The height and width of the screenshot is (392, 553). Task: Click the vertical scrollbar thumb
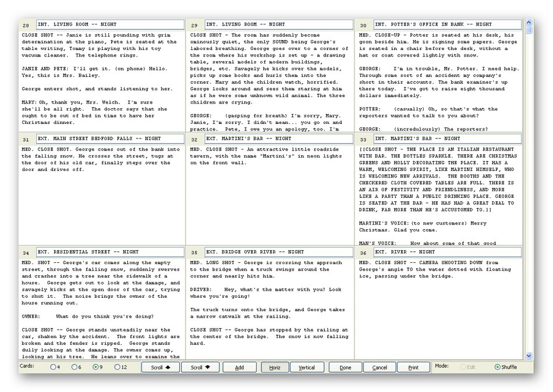tap(529, 30)
